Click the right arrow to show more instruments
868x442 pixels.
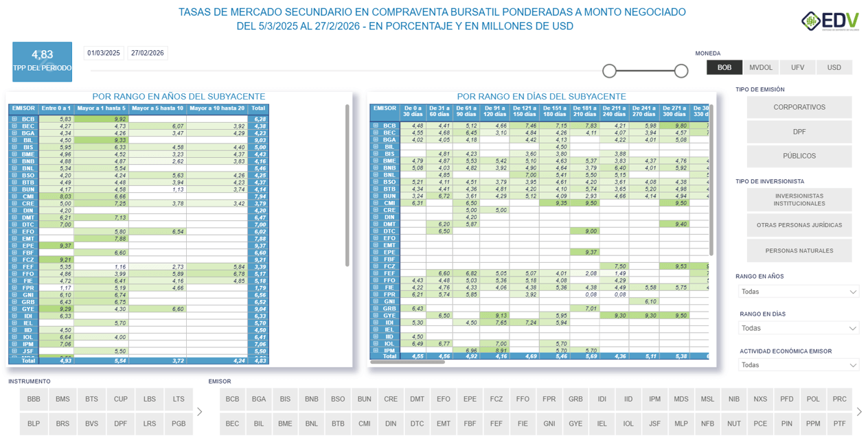[199, 411]
